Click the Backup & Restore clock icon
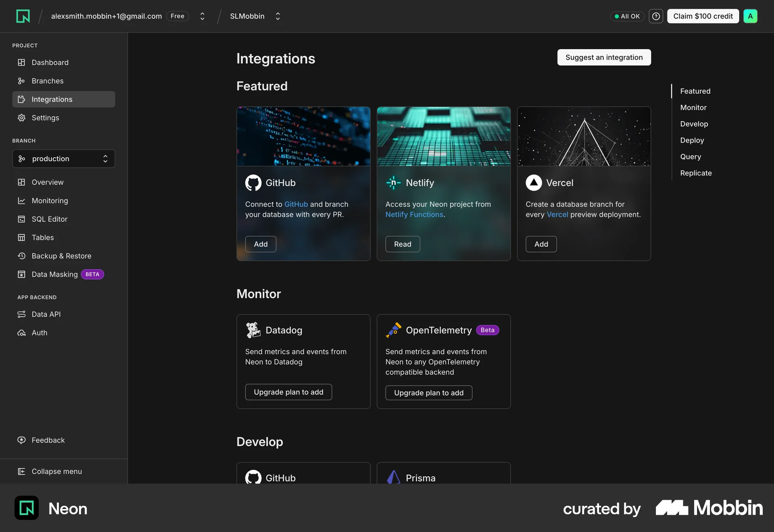The width and height of the screenshot is (774, 532). coord(21,256)
